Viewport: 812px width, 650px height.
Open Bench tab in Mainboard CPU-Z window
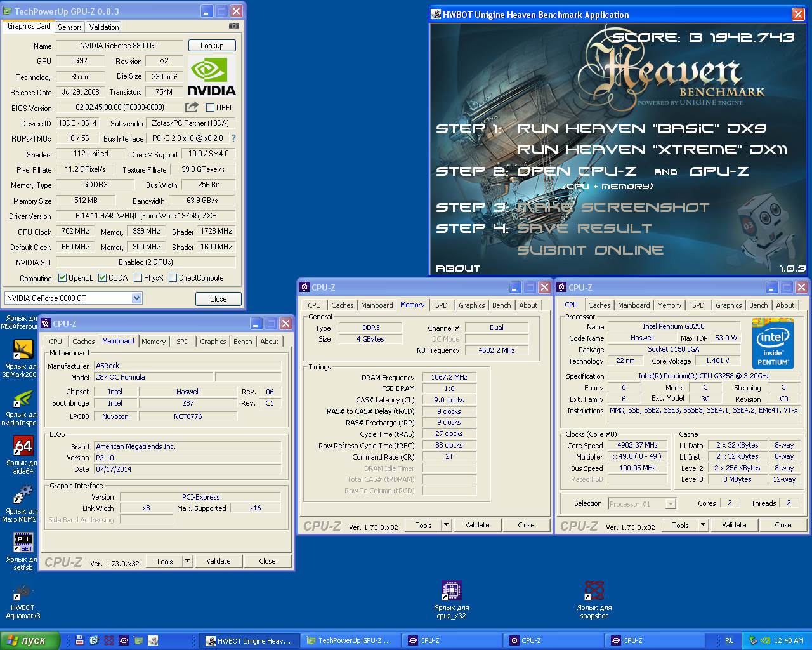(243, 342)
